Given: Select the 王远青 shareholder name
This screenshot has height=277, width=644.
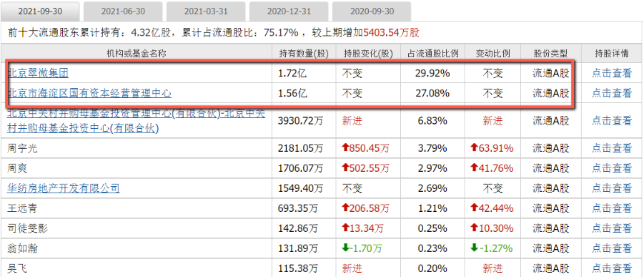Looking at the screenshot, I should pyautogui.click(x=22, y=208).
